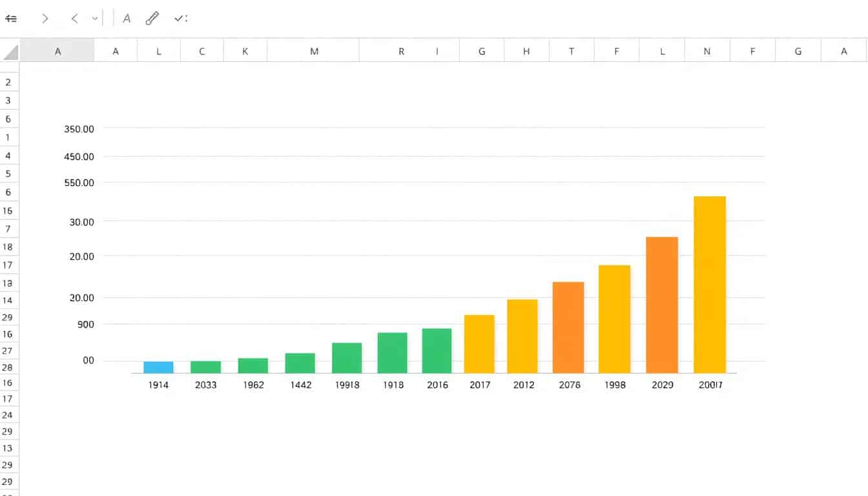Viewport: 868px width, 496px height.
Task: Click the 550.00 axis label
Action: [x=79, y=183]
